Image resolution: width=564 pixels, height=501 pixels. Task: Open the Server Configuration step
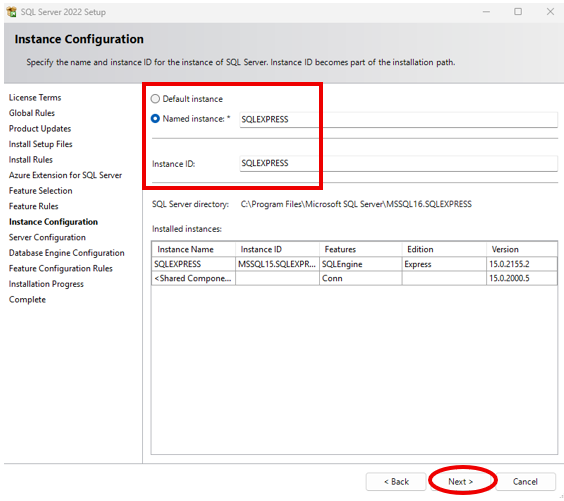tap(47, 237)
